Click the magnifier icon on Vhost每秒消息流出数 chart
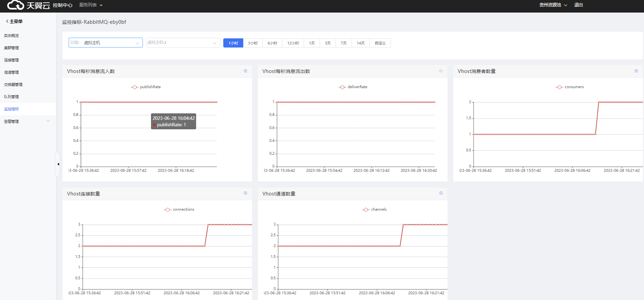 tap(441, 71)
